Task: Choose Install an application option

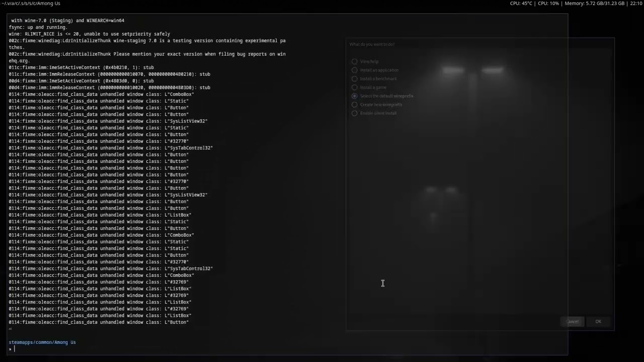Action: pyautogui.click(x=355, y=70)
